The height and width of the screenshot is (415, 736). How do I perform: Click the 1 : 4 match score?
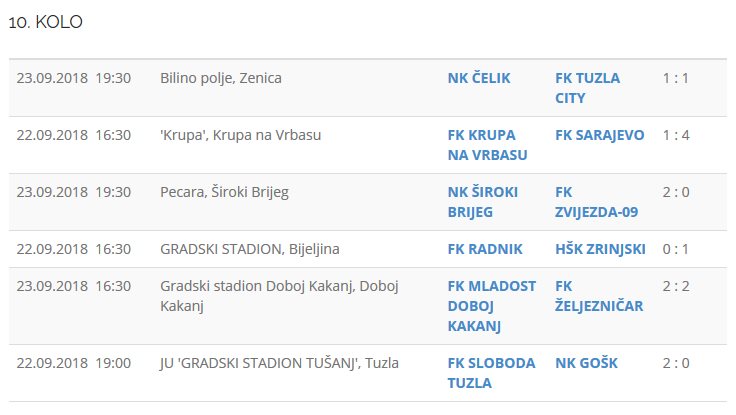(676, 135)
